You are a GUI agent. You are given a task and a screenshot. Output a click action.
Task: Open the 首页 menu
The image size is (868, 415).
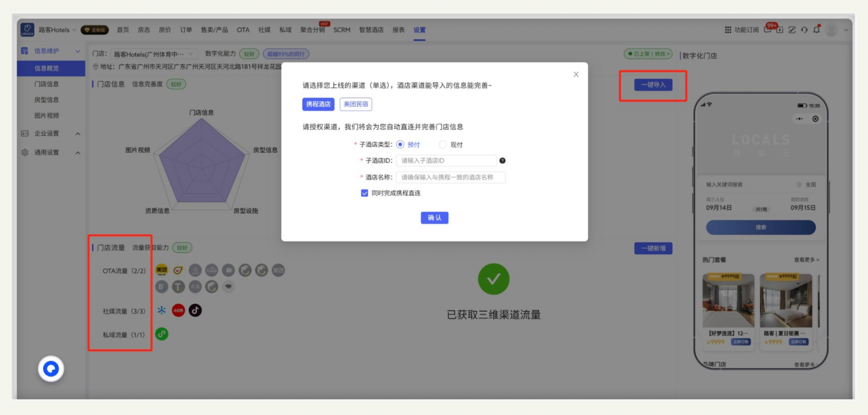(x=123, y=30)
